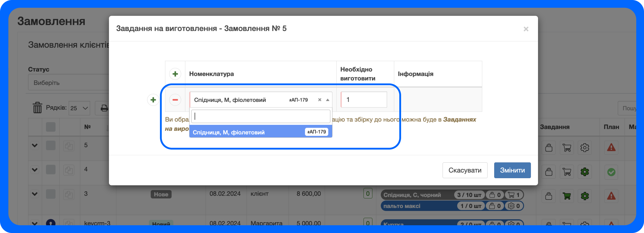The width and height of the screenshot is (644, 233).
Task: Remove row with red minus icon
Action: pyautogui.click(x=175, y=100)
